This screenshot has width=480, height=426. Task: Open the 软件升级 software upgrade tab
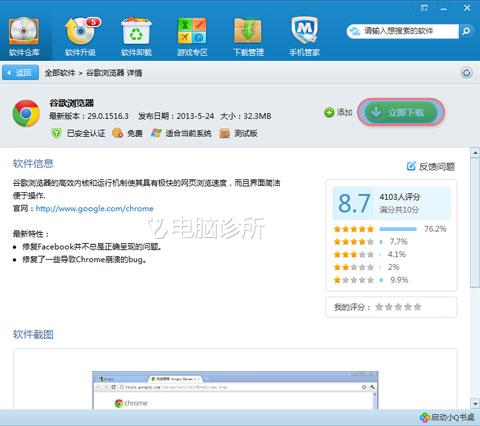[x=80, y=37]
